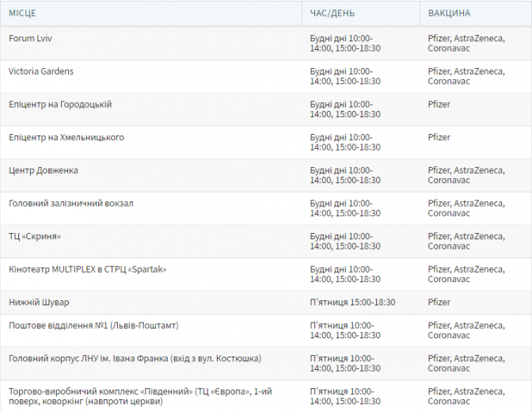The height and width of the screenshot is (412, 532).
Task: Click the ЧАС/ДЕНЬ column header
Action: click(x=332, y=13)
